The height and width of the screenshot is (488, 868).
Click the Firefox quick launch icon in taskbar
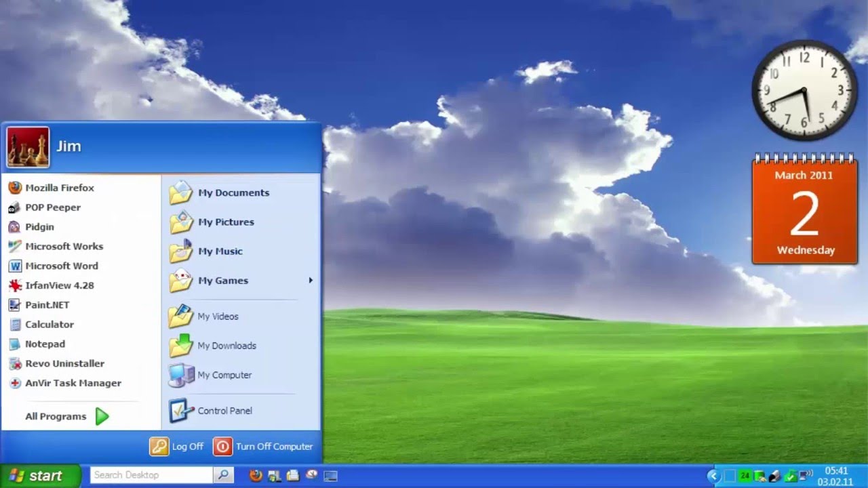click(256, 476)
